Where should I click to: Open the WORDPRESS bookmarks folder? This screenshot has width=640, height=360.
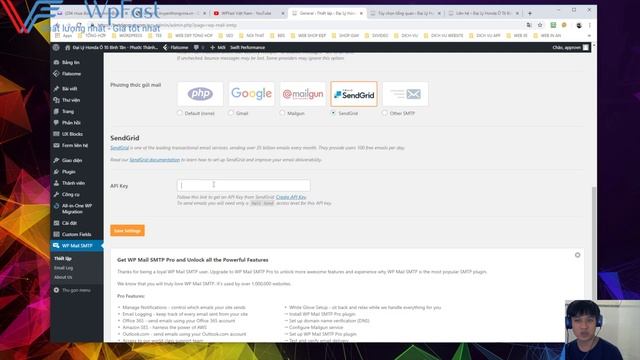127,36
